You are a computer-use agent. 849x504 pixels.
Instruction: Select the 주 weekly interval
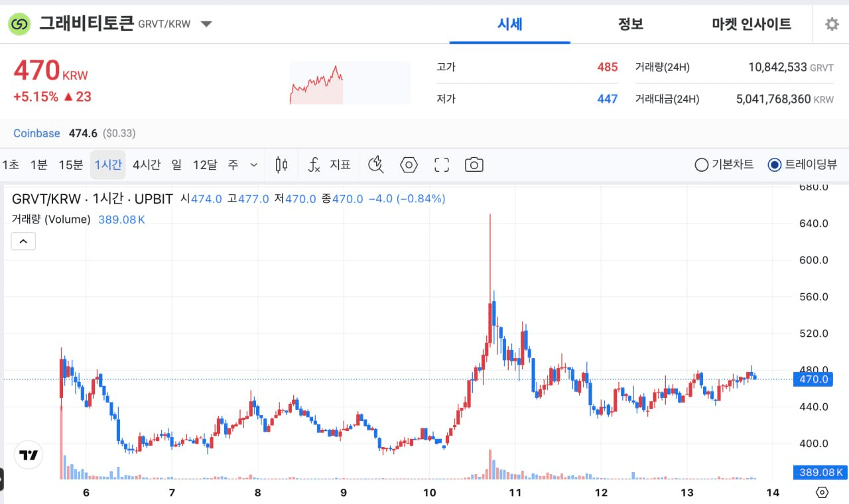pos(233,165)
